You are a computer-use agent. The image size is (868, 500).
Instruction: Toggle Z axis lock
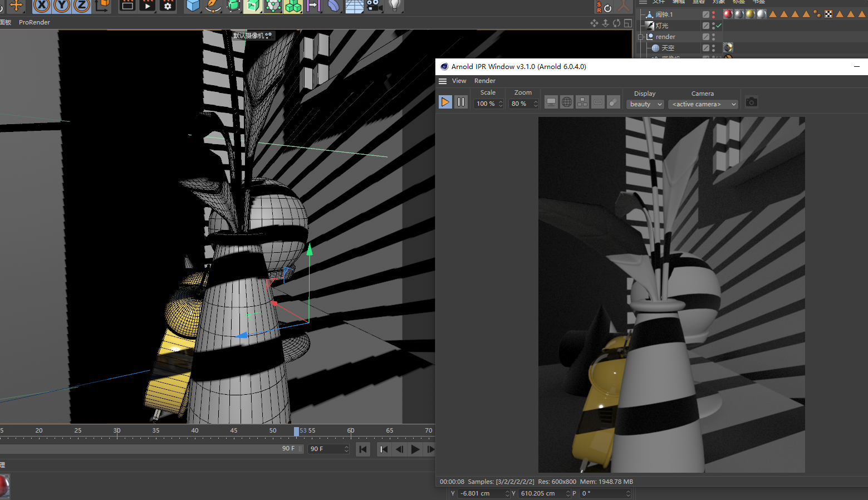click(82, 6)
